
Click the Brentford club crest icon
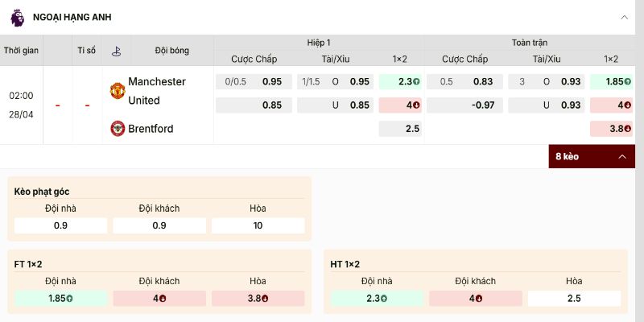pyautogui.click(x=118, y=128)
